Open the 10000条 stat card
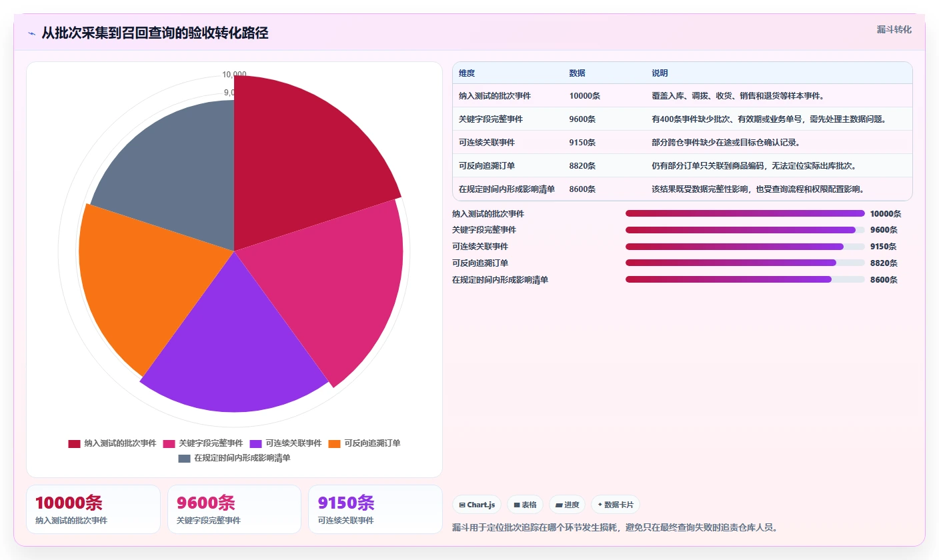 coord(93,509)
